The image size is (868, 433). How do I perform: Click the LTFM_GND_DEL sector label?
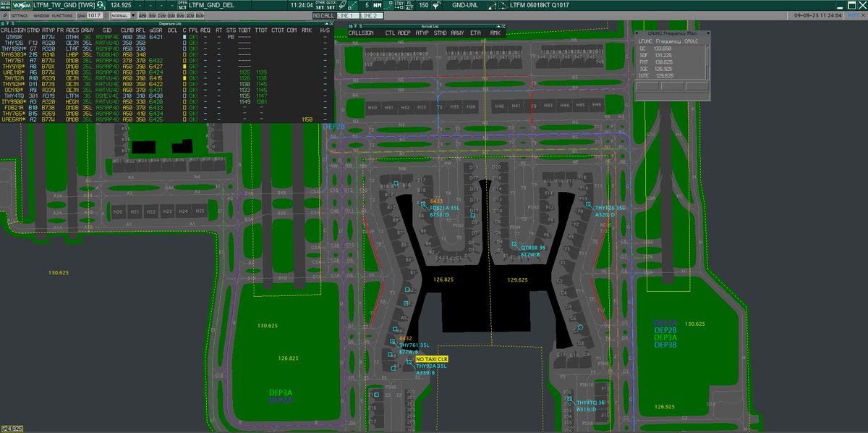point(210,4)
